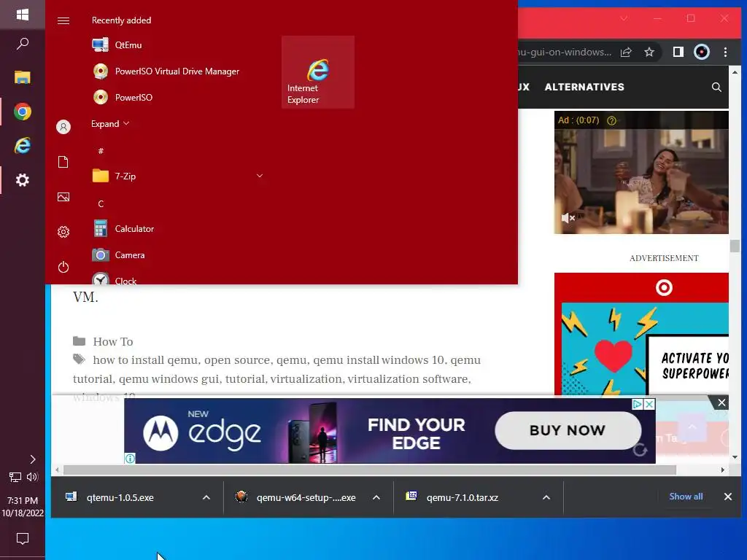Screen dimensions: 747x560
Task: Click the horizontal page scrollbar
Action: click(369, 470)
